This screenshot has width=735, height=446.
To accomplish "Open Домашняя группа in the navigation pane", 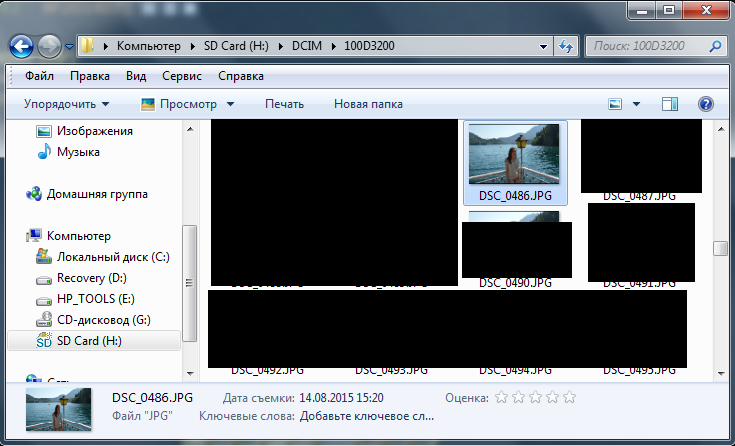I will [97, 194].
